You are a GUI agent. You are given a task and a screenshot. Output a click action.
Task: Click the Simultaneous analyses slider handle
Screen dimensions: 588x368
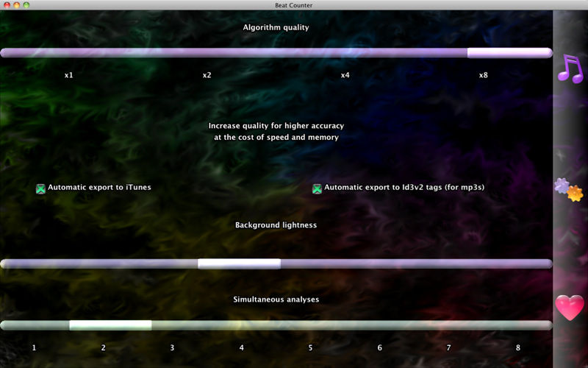click(x=111, y=325)
